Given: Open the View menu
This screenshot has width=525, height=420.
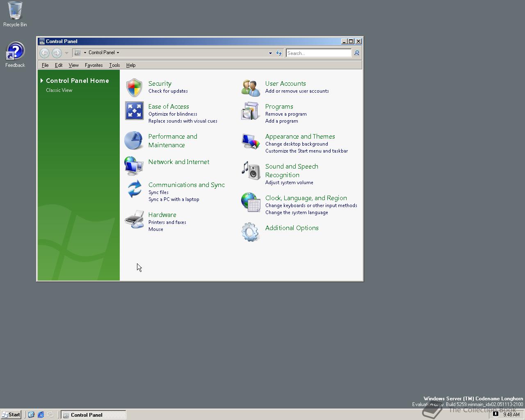Looking at the screenshot, I should 73,65.
